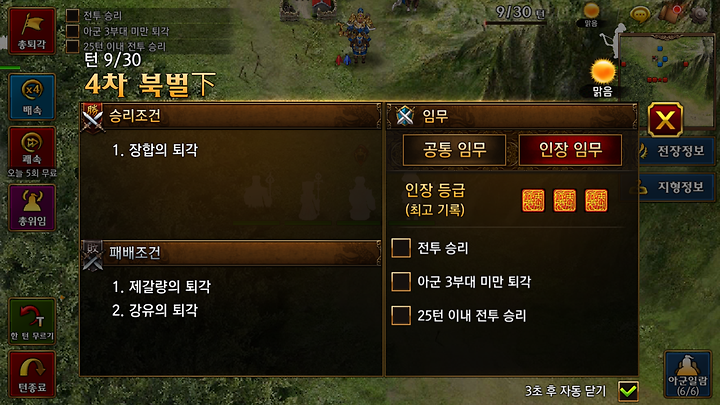720x405 pixels.
Task: Close the mission panel with X
Action: tap(665, 120)
